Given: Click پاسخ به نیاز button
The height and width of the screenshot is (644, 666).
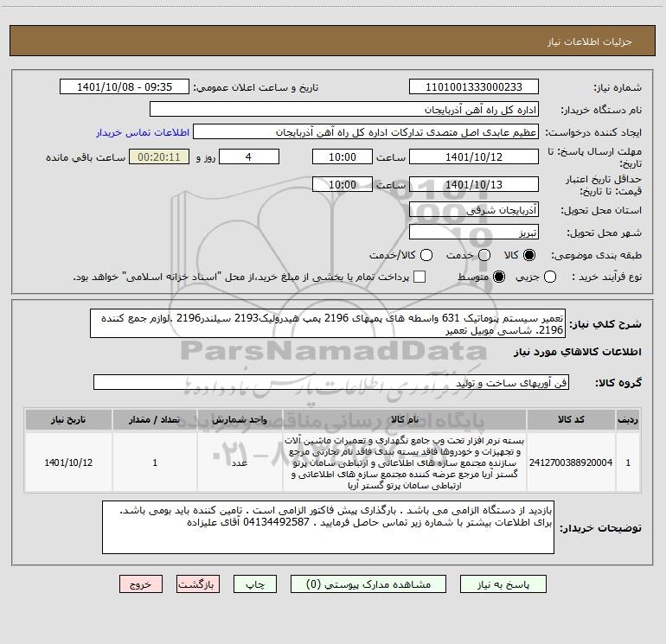Looking at the screenshot, I should click(x=503, y=584).
